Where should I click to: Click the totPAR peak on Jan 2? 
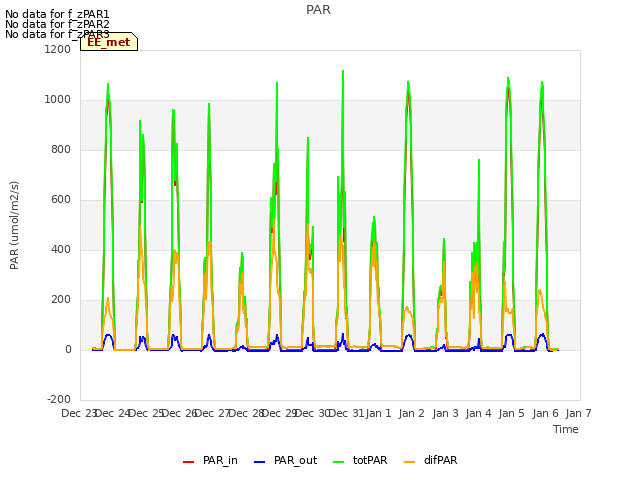click(408, 82)
